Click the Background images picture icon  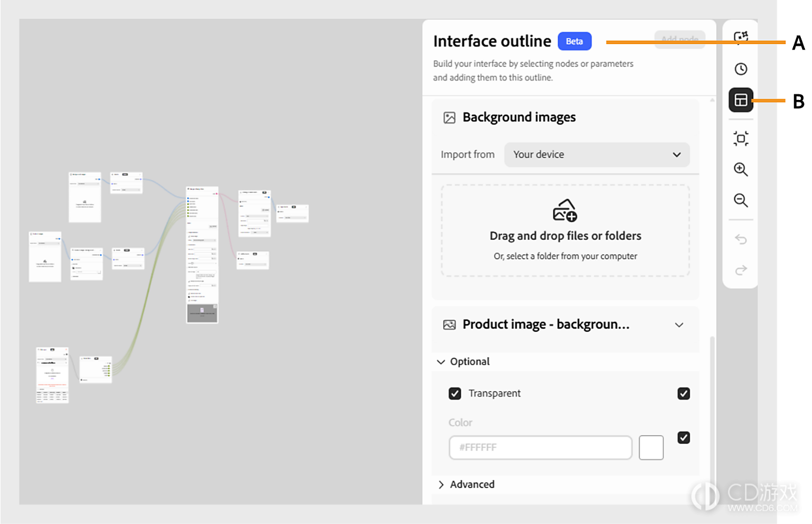click(450, 118)
